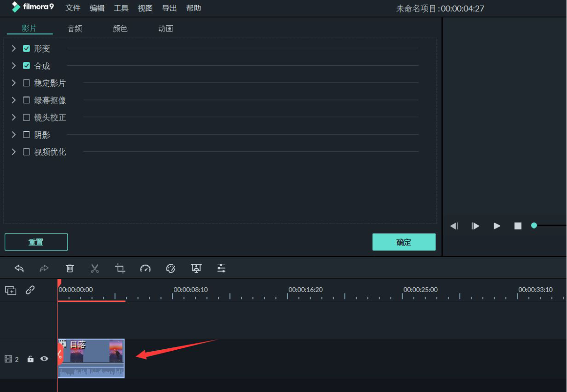Screen dimensions: 567x392
Task: Expand the 镜头校正 section
Action: [x=14, y=117]
